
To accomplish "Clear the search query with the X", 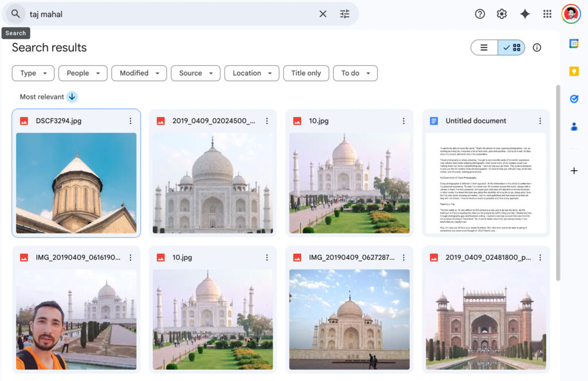I will tap(323, 14).
